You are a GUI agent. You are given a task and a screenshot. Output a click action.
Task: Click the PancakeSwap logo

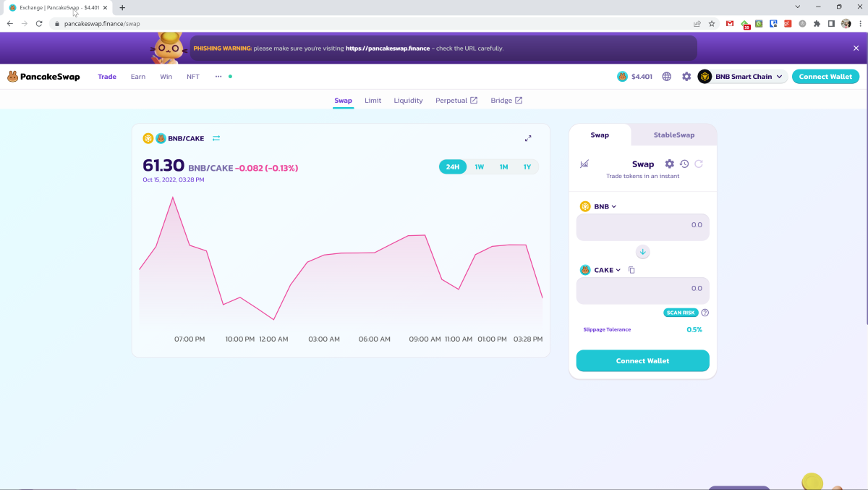(x=43, y=77)
